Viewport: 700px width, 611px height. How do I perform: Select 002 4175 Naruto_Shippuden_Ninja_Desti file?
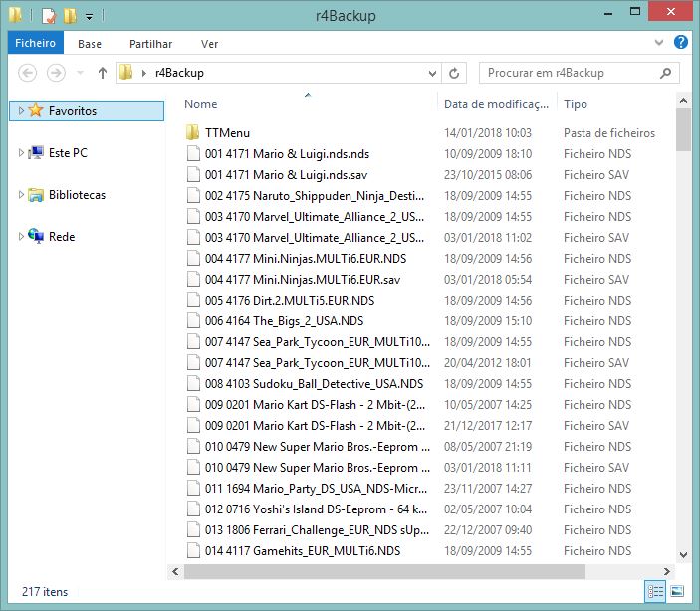pyautogui.click(x=315, y=196)
